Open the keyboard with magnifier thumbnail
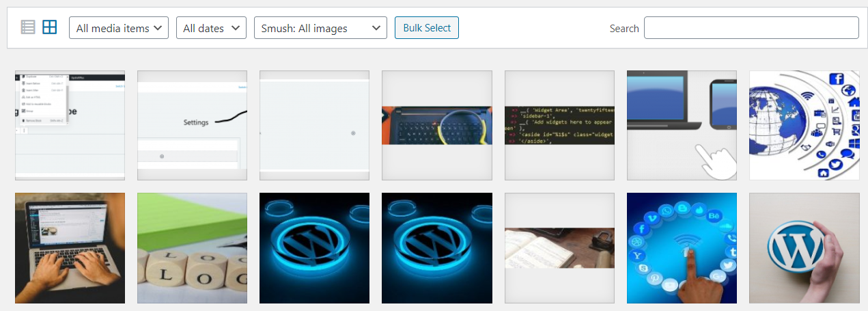The width and height of the screenshot is (868, 311). pos(437,125)
